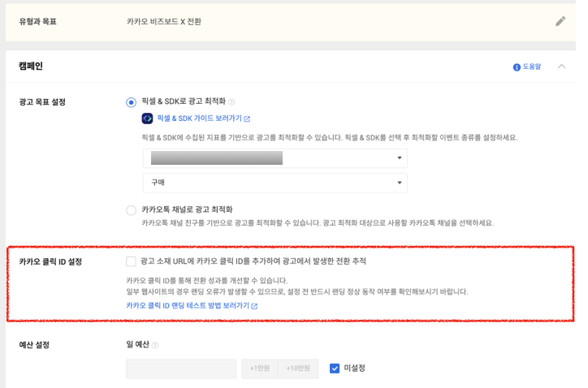Open 카카오 클릭 ID 랜딩 테스트 방법 보러가기
Screen dimensions: 588x388
[x=192, y=305]
